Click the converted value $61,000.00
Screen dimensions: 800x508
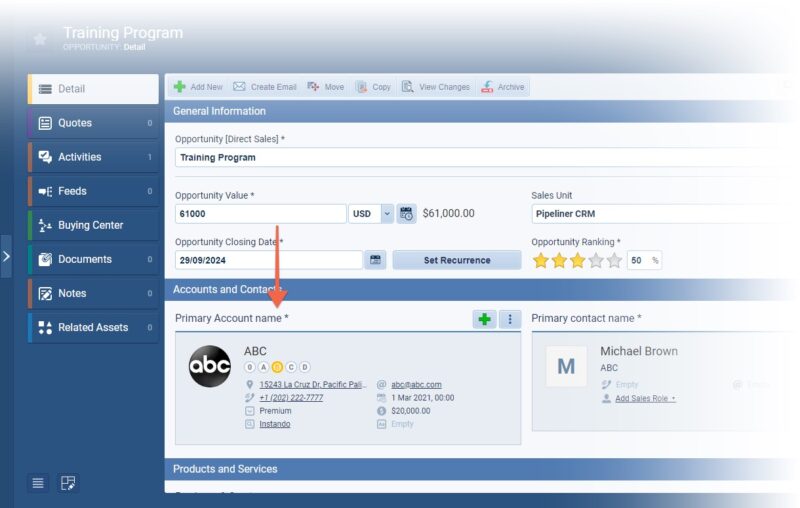point(448,213)
